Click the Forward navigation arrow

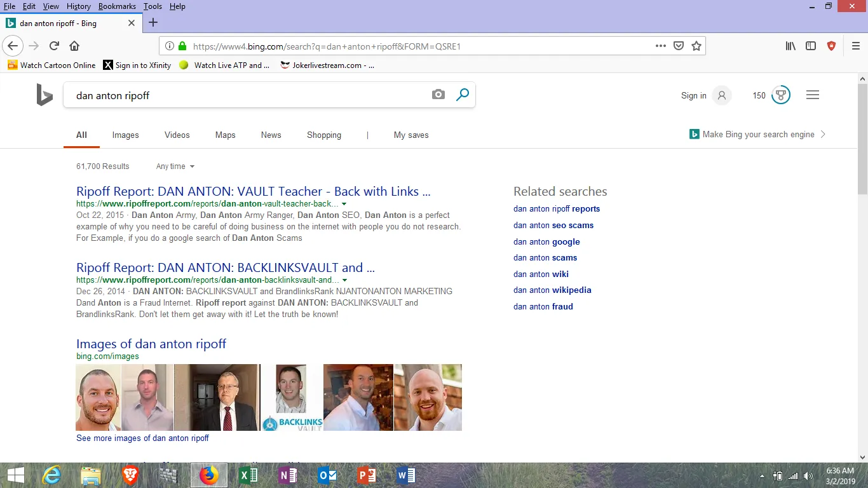click(x=34, y=46)
